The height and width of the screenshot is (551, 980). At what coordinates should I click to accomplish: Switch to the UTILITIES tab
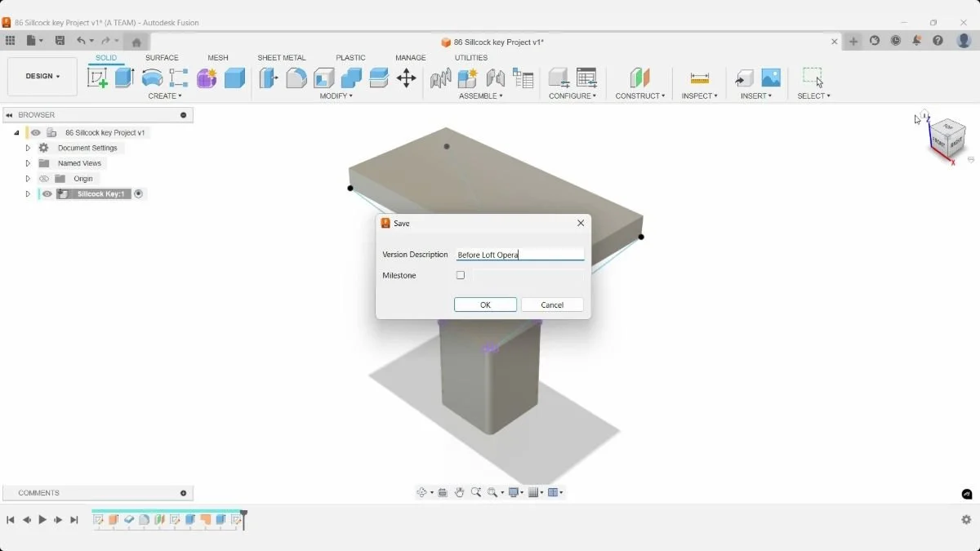click(x=471, y=58)
